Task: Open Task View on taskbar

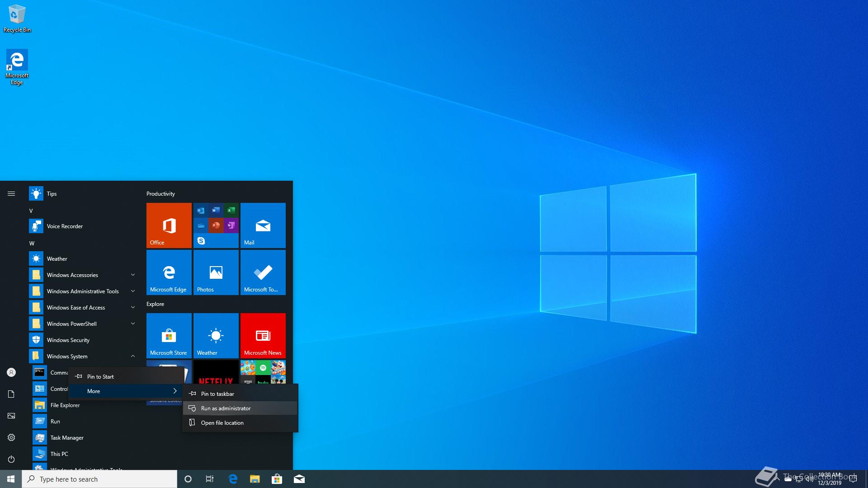Action: [210, 479]
